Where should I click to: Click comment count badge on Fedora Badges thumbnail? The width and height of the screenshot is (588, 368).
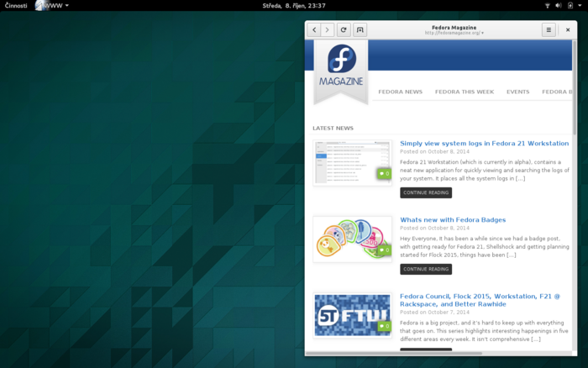[385, 250]
